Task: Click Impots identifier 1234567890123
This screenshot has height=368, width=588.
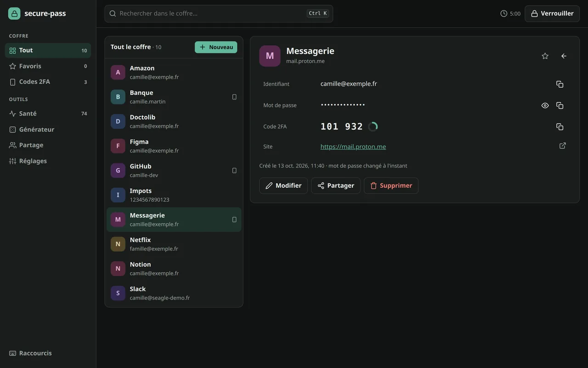Action: pos(150,200)
